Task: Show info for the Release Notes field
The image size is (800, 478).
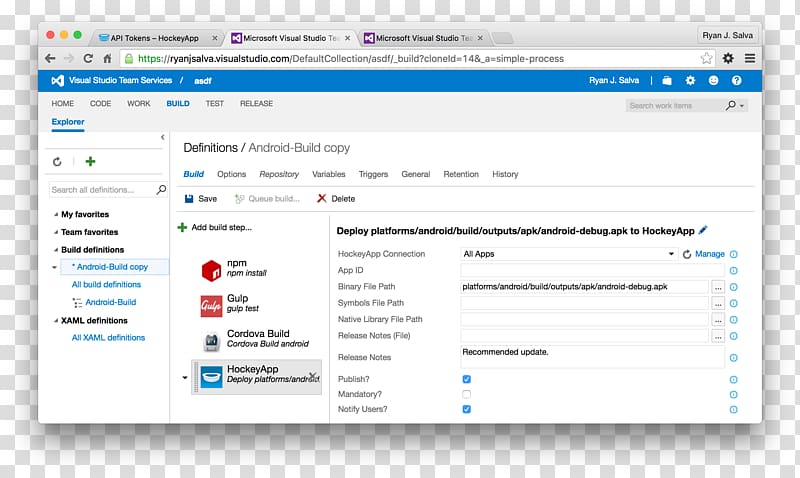Action: pos(733,358)
